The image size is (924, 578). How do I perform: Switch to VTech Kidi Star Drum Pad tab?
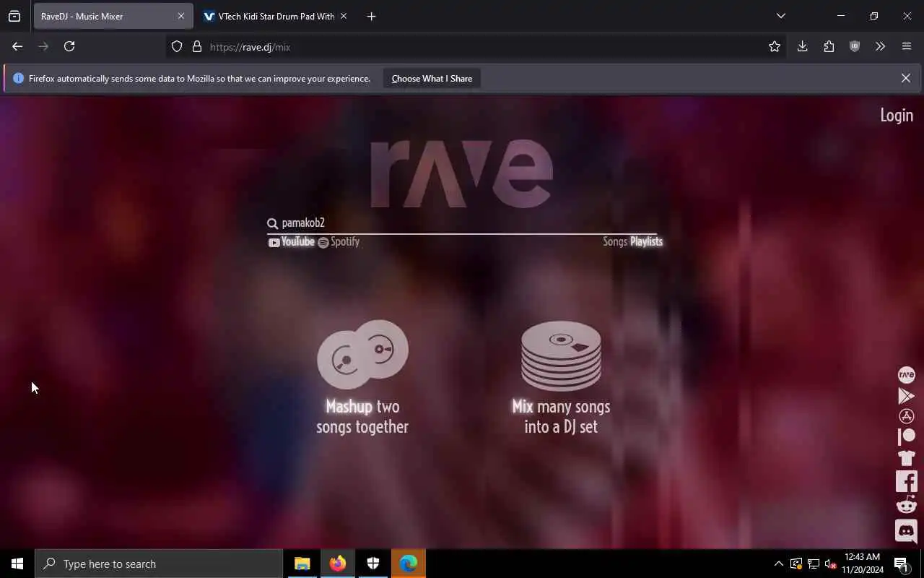point(276,16)
